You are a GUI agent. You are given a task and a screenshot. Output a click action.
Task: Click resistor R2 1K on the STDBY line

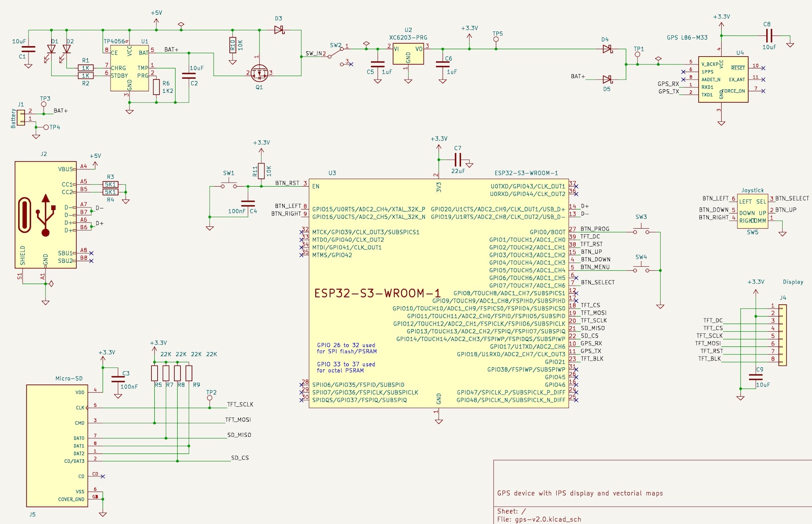pos(85,76)
